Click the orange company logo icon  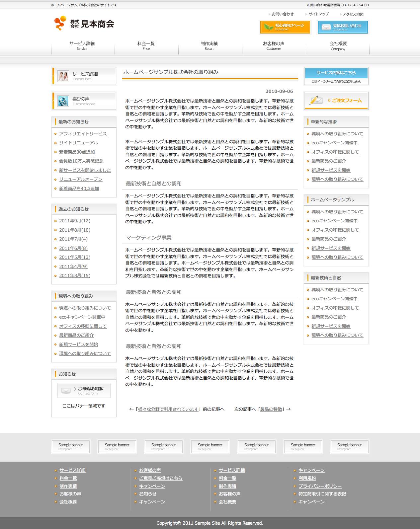point(60,23)
